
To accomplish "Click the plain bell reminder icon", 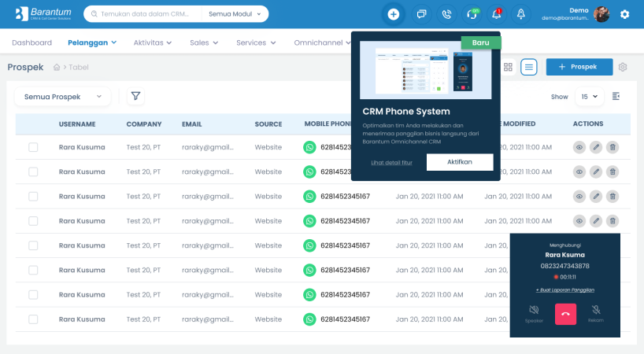I will click(520, 14).
